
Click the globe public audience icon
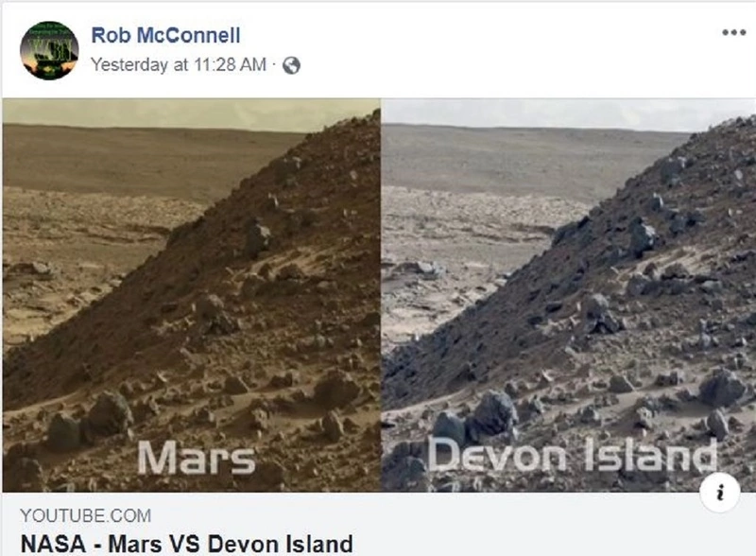coord(291,65)
